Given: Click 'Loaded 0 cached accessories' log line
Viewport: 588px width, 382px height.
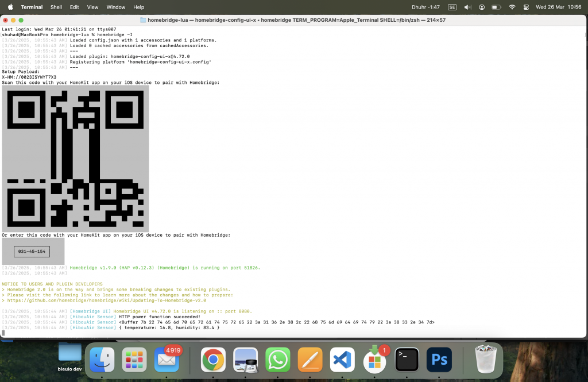Looking at the screenshot, I should coord(139,45).
